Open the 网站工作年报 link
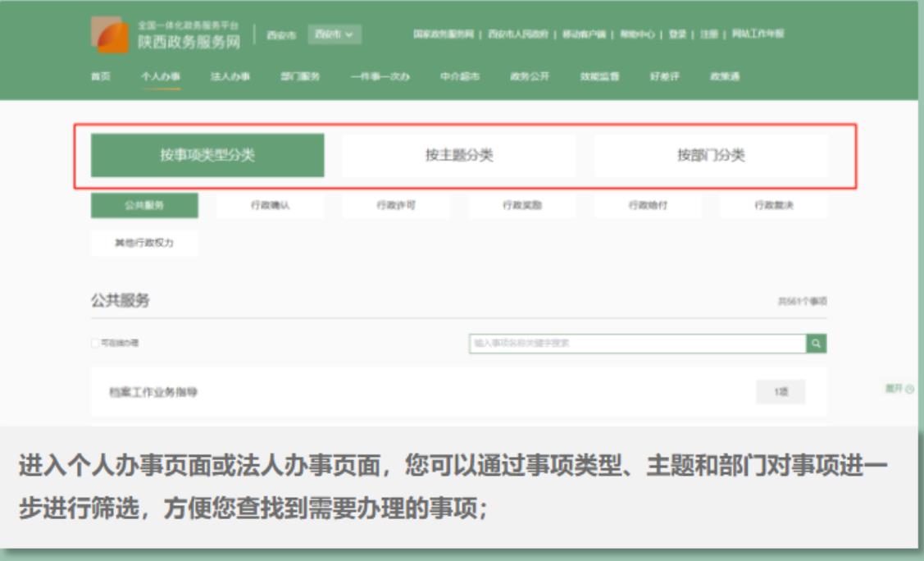This screenshot has height=561, width=924. click(758, 34)
